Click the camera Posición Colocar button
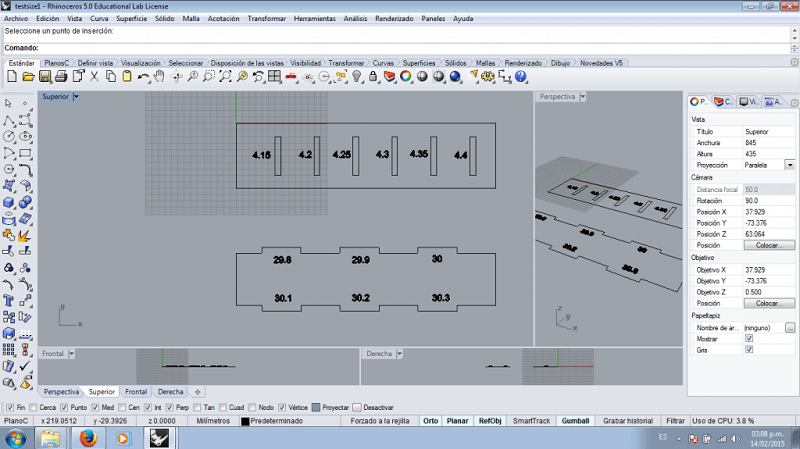 (769, 245)
